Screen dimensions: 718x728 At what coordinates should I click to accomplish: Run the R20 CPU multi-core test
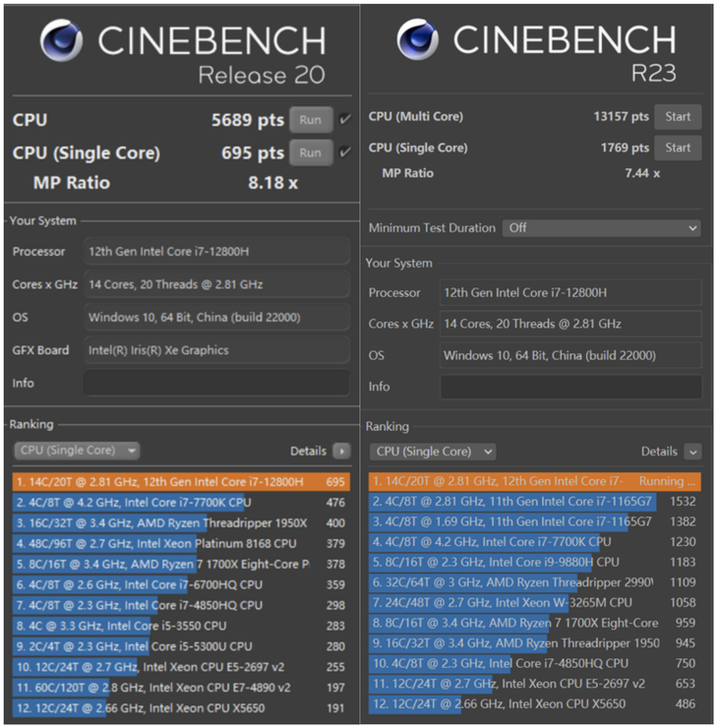coord(310,120)
